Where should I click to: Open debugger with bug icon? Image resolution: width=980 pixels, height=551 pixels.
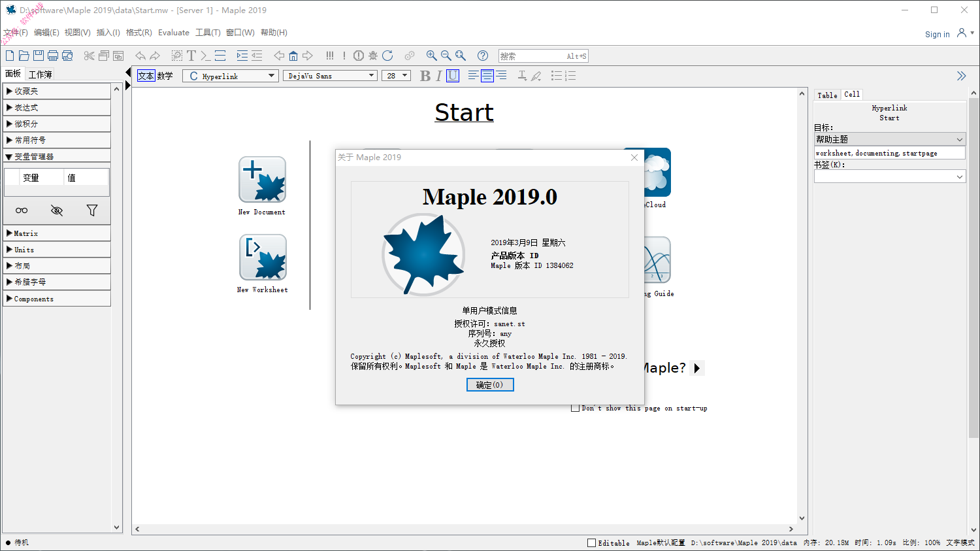373,56
